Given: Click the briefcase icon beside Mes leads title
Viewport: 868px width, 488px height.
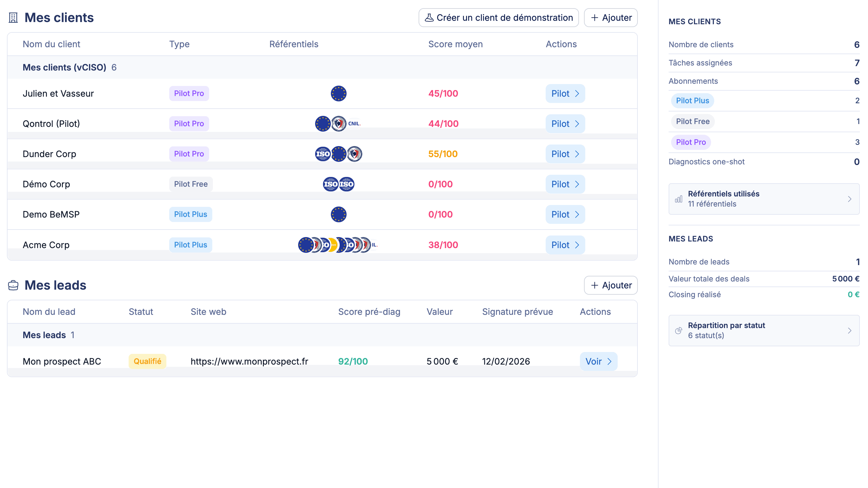Looking at the screenshot, I should [x=13, y=285].
